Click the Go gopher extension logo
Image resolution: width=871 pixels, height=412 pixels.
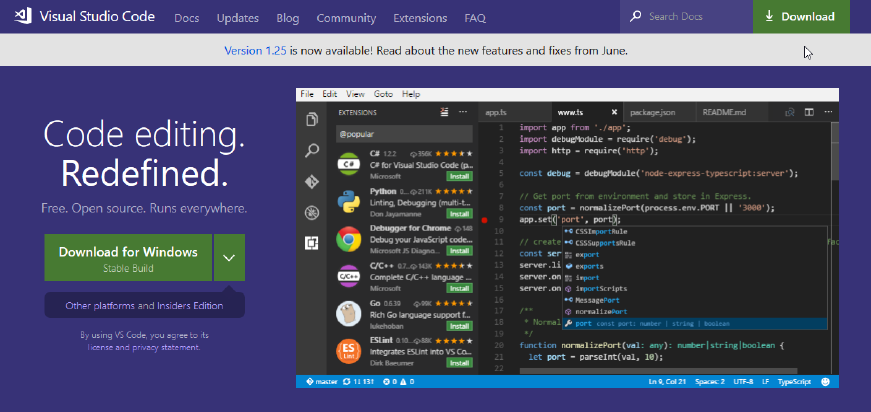tap(349, 314)
